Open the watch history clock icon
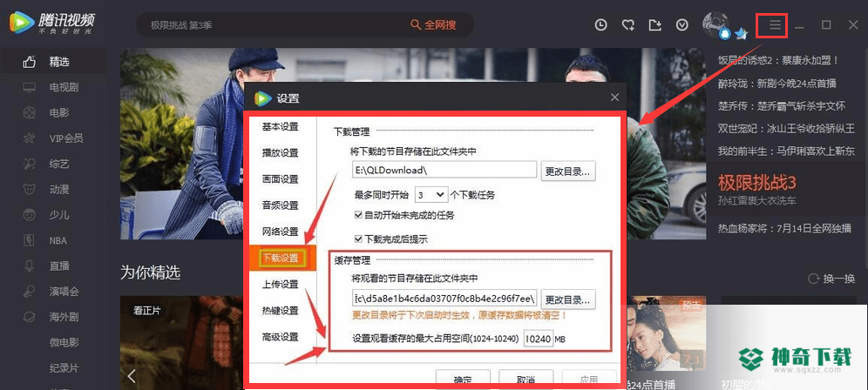The image size is (868, 390). [600, 25]
